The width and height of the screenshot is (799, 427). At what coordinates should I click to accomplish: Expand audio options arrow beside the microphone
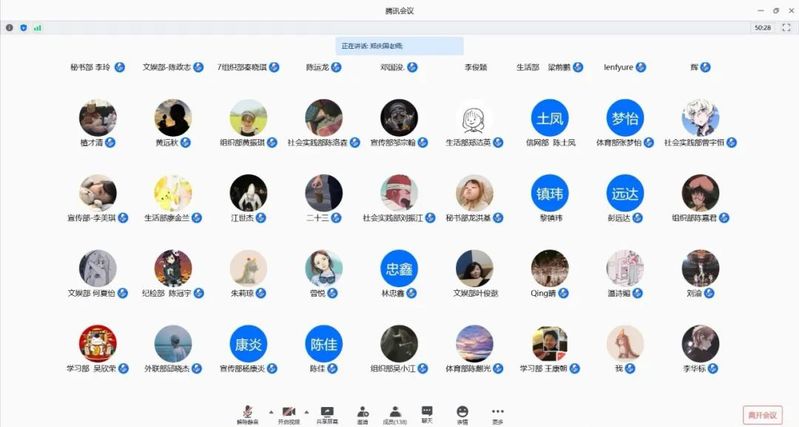coord(269,411)
